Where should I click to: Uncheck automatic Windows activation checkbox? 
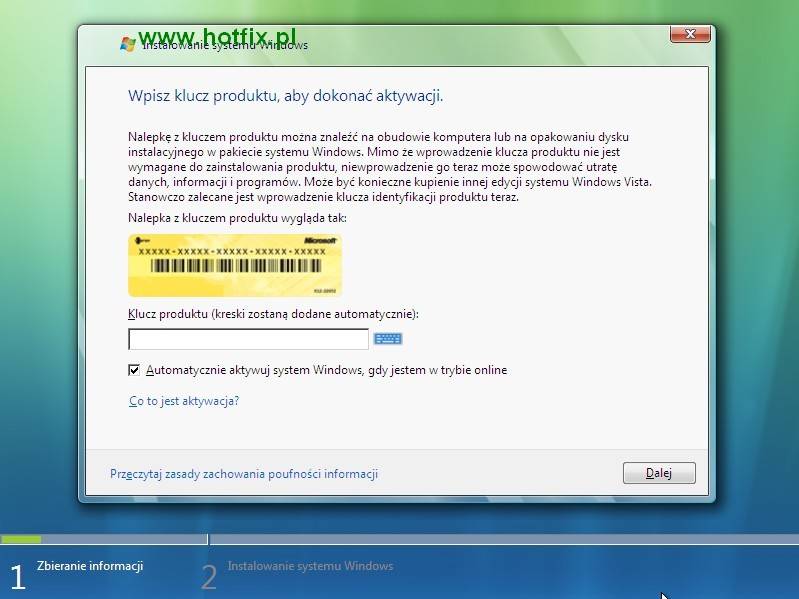pyautogui.click(x=134, y=370)
